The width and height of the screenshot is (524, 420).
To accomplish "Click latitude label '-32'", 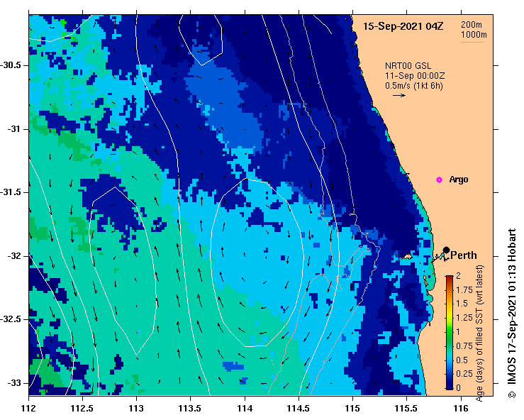I will pyautogui.click(x=13, y=256).
